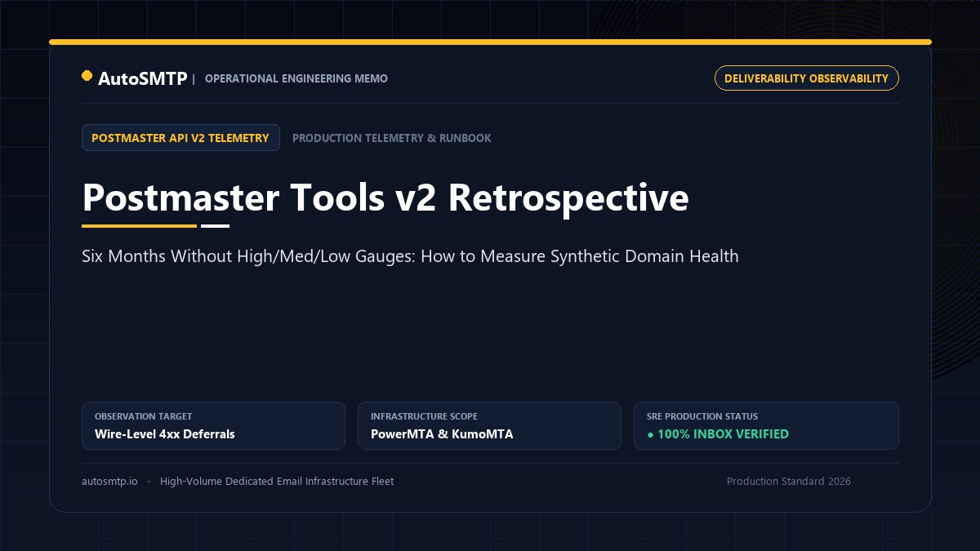Screen dimensions: 980x551
Task: Click the Six Months Without Gauges subtitle
Action: 410,256
